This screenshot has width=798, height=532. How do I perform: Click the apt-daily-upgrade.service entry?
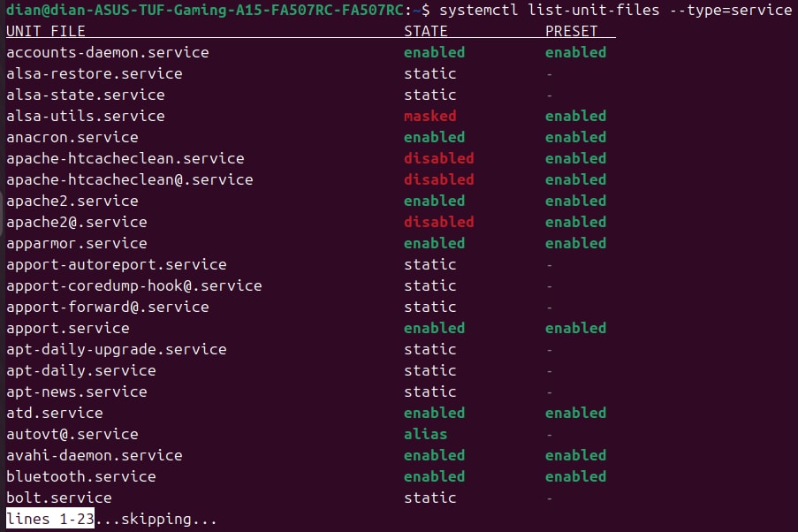tap(116, 349)
